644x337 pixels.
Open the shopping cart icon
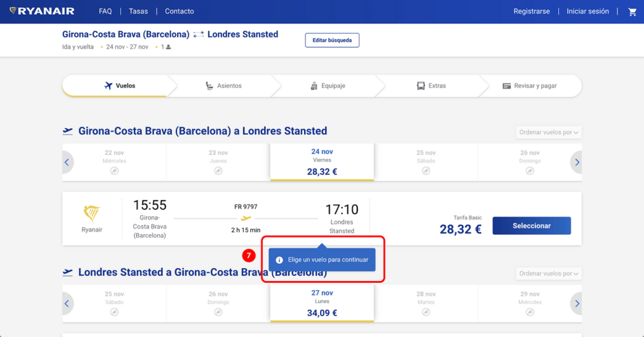(x=632, y=12)
